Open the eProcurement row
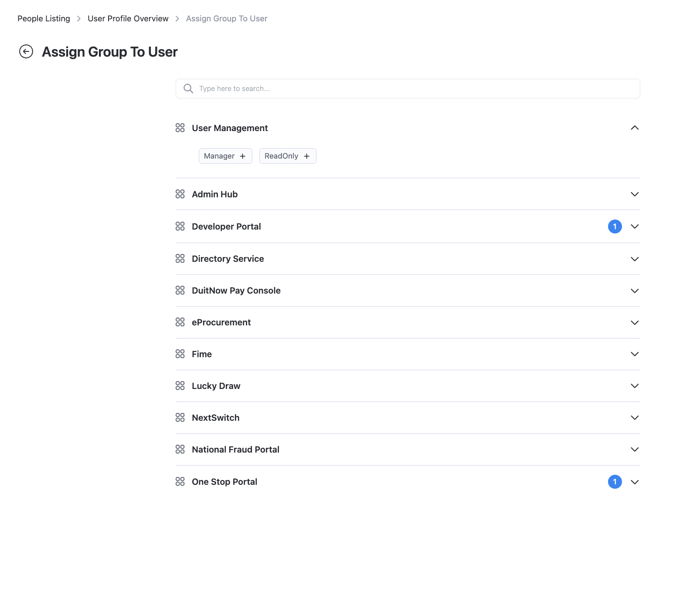The image size is (700, 595). click(x=221, y=322)
